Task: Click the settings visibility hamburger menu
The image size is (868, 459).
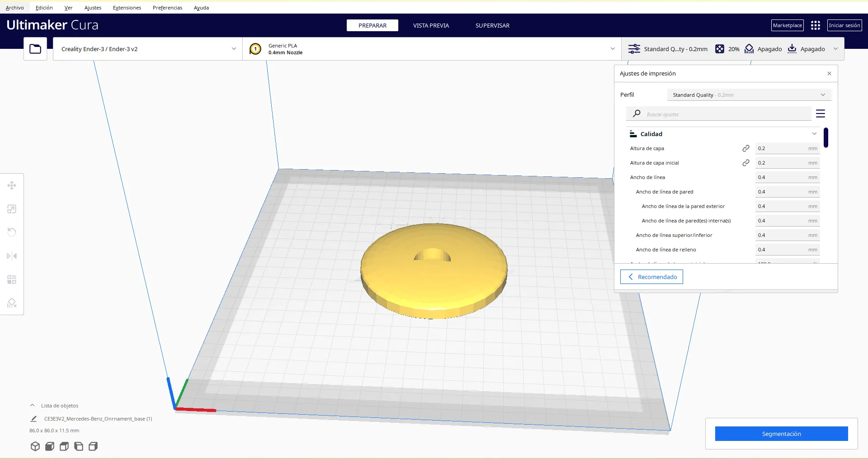Action: [820, 114]
